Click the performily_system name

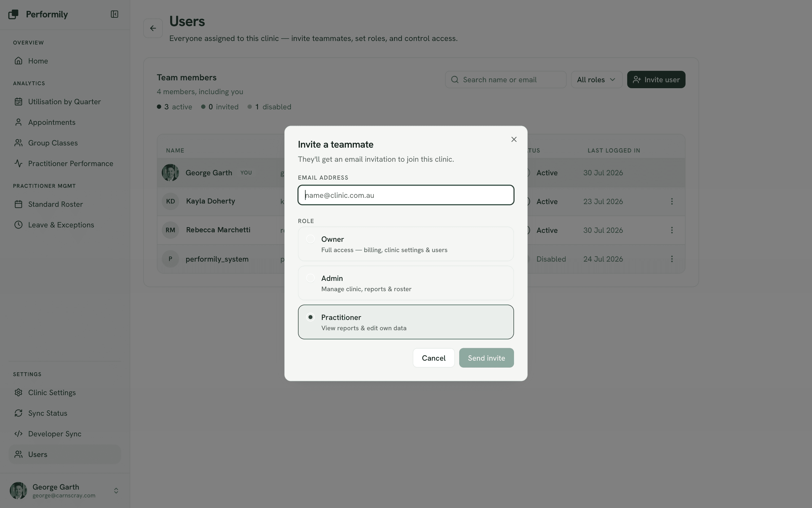click(217, 259)
